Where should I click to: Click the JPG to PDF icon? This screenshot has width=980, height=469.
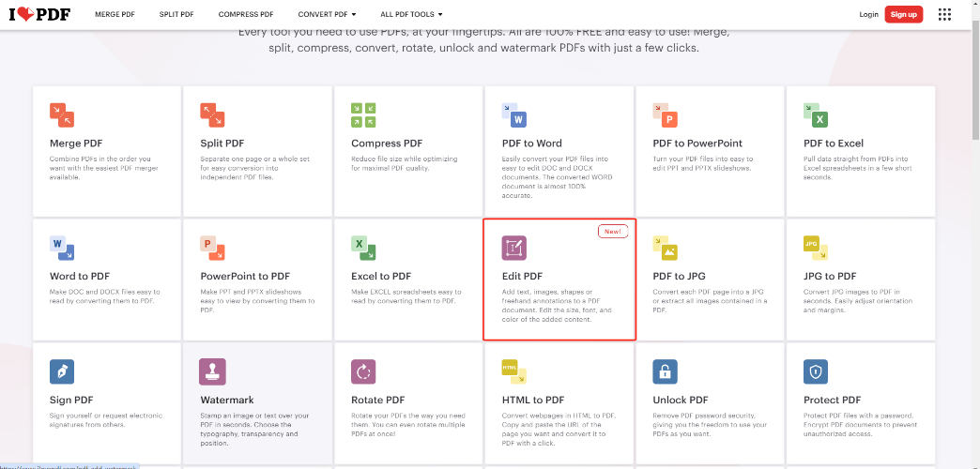(x=816, y=248)
